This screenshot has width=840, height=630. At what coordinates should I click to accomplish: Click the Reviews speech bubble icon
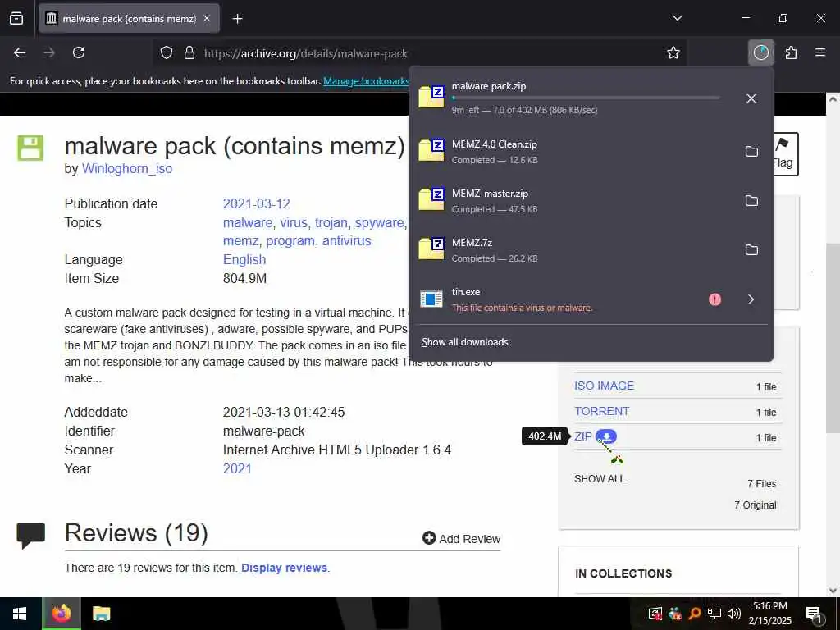coord(31,535)
